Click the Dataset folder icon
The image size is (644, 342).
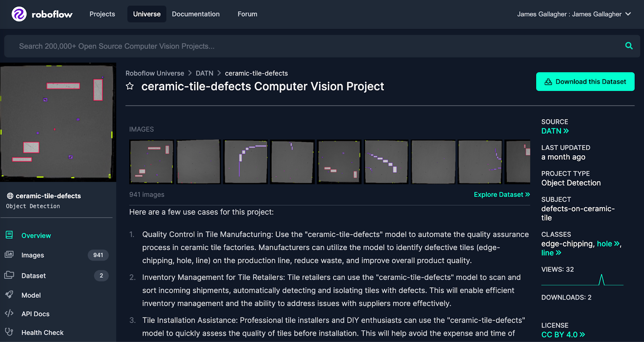[9, 275]
